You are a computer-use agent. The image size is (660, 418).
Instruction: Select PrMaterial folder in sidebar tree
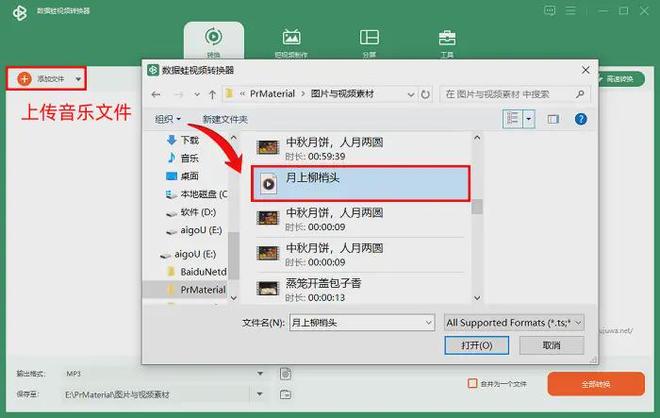202,289
